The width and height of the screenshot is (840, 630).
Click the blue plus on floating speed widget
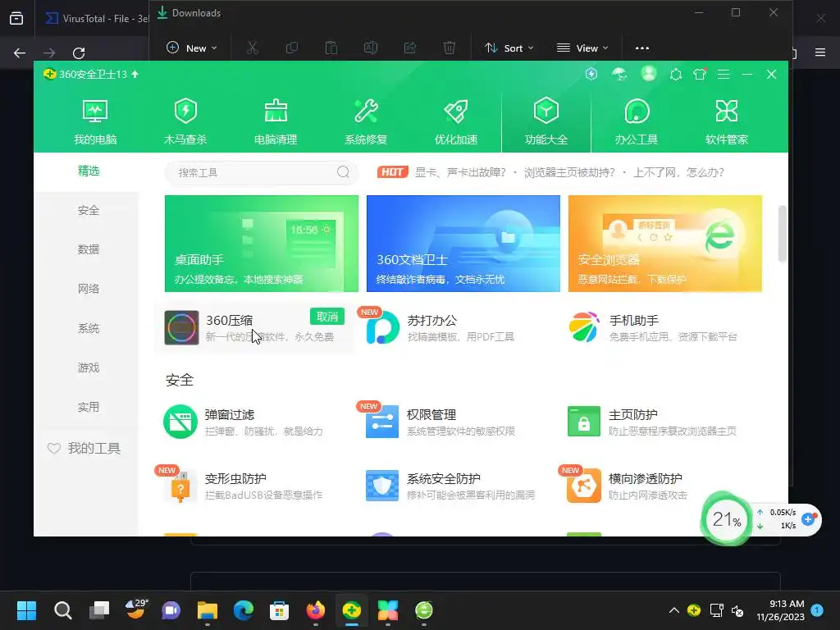pos(808,518)
